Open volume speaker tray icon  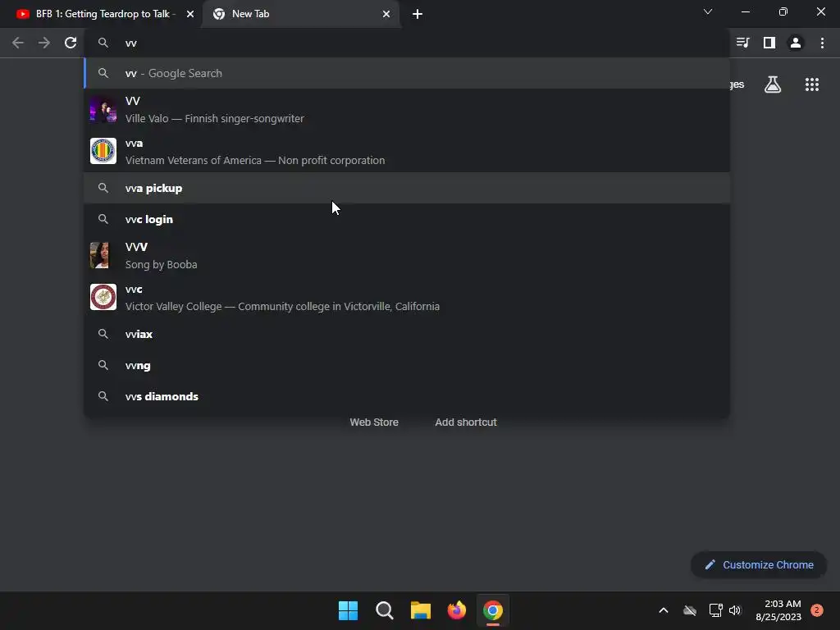735,610
